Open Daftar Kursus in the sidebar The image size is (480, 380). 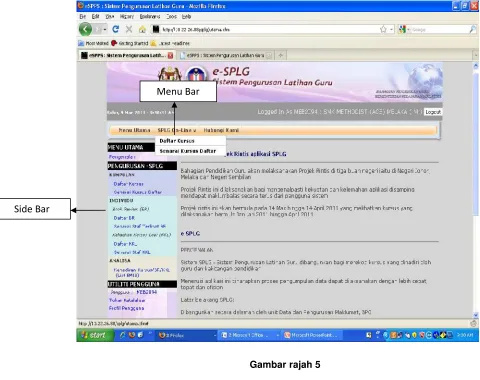(128, 184)
